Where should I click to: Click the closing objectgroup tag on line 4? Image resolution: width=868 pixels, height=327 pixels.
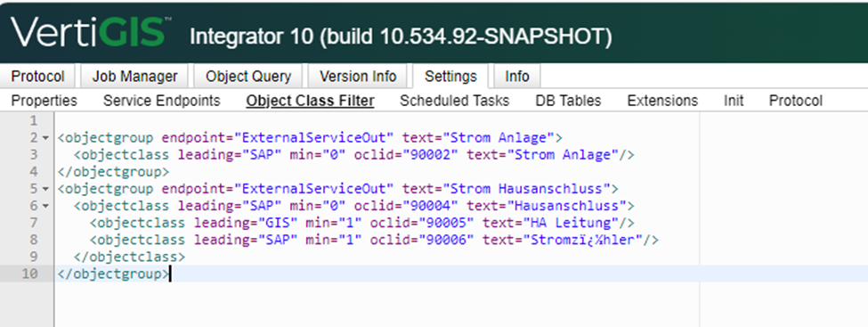[x=113, y=172]
